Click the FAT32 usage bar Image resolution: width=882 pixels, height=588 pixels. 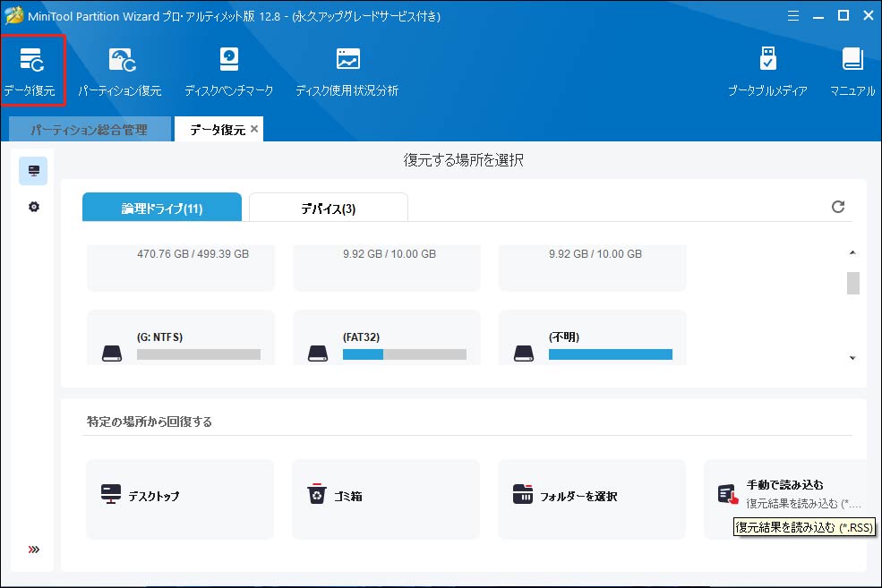pyautogui.click(x=405, y=354)
